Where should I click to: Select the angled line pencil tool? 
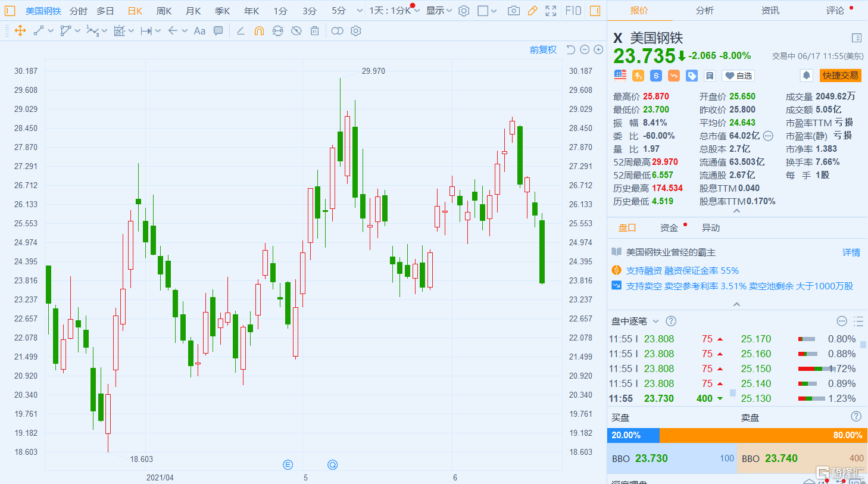pyautogui.click(x=241, y=31)
